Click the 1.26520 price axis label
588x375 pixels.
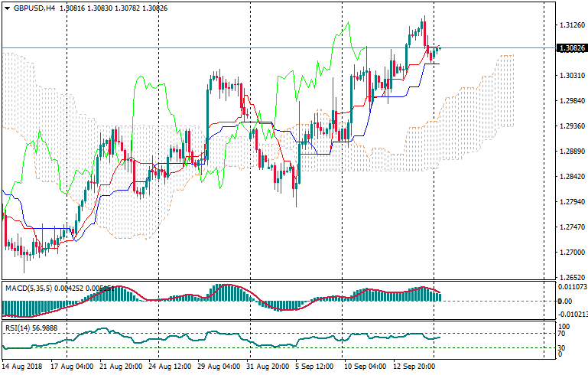(569, 278)
